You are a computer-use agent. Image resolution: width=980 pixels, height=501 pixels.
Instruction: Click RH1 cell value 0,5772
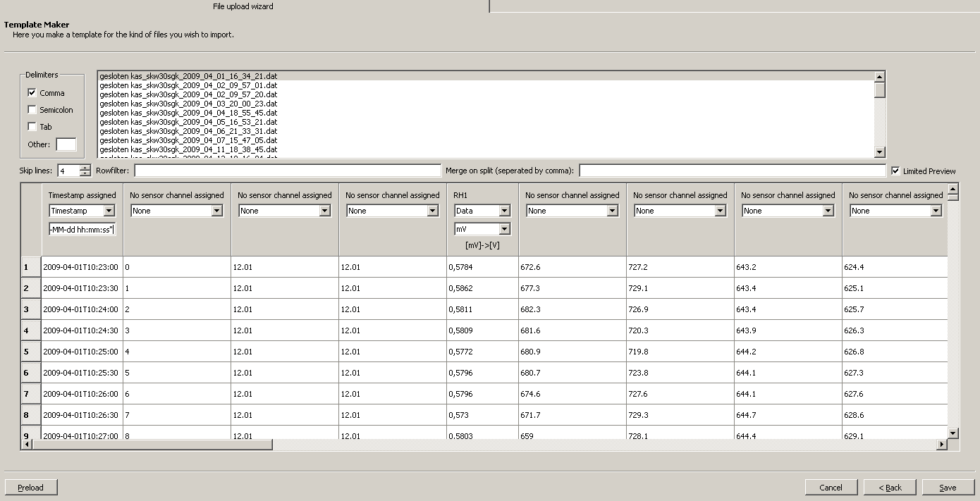tap(483, 352)
